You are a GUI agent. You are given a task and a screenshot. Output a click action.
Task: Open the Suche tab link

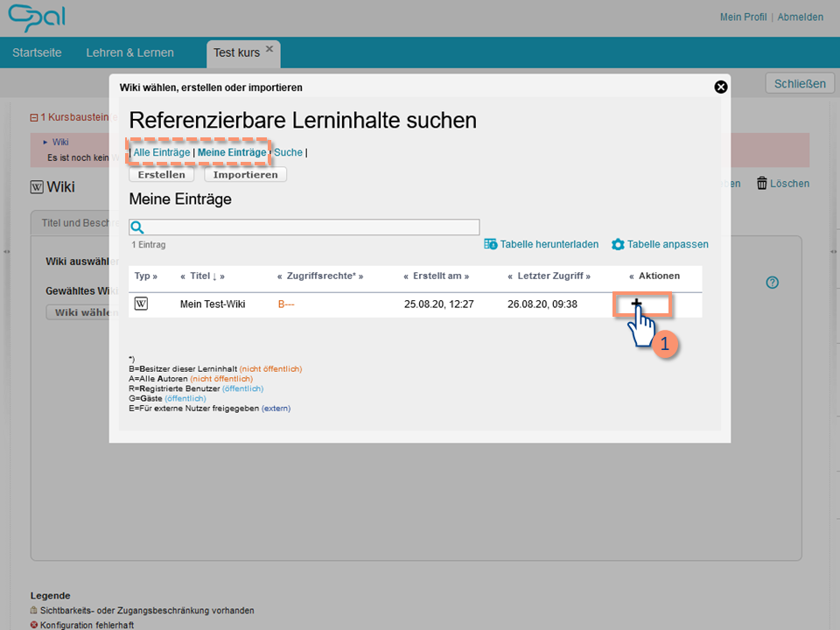tap(288, 152)
